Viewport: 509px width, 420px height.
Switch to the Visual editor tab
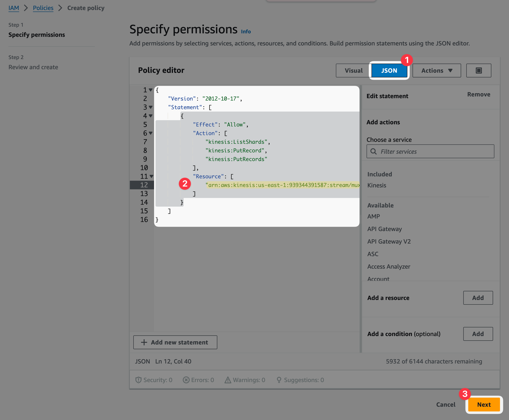[x=354, y=70]
